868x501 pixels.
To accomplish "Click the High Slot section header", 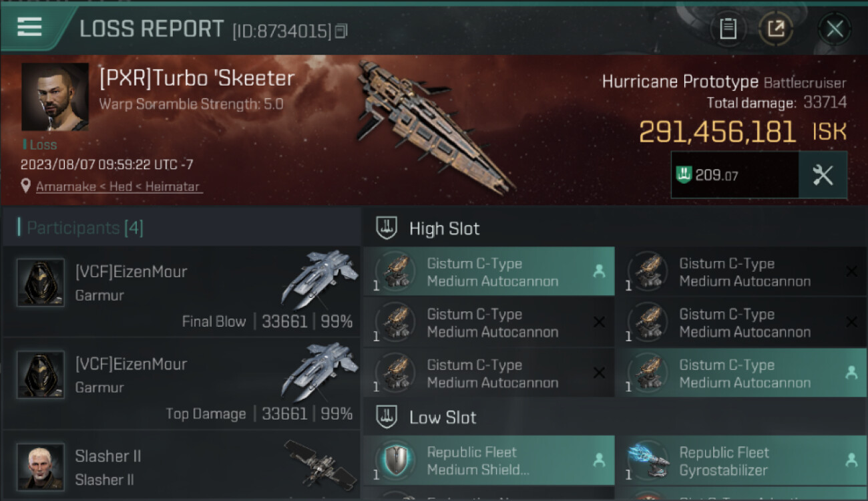I will pos(444,228).
